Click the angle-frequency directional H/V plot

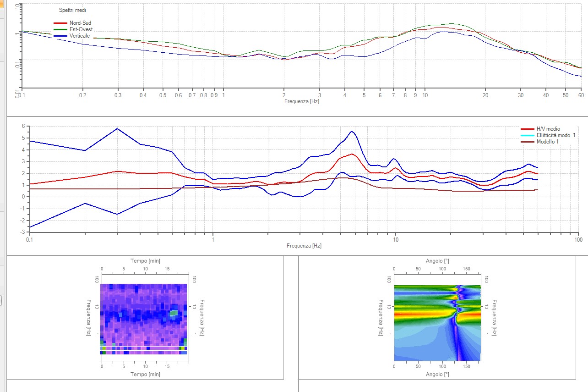(437, 323)
